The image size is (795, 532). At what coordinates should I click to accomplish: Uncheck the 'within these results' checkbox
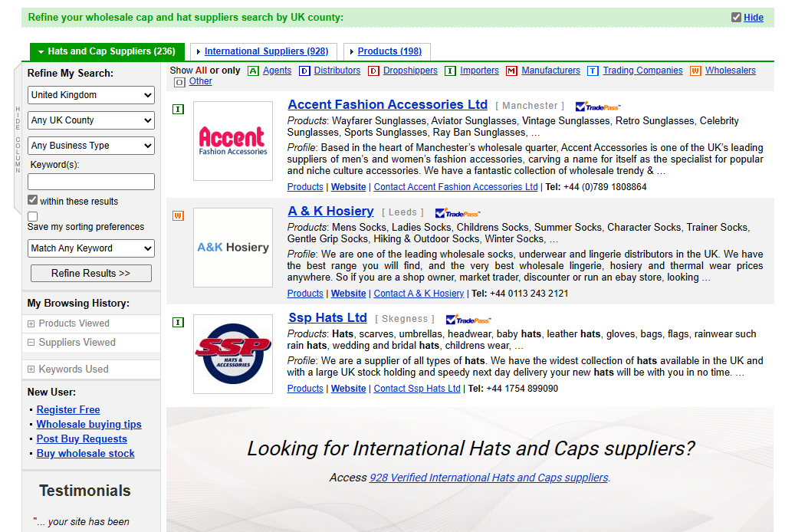point(32,200)
